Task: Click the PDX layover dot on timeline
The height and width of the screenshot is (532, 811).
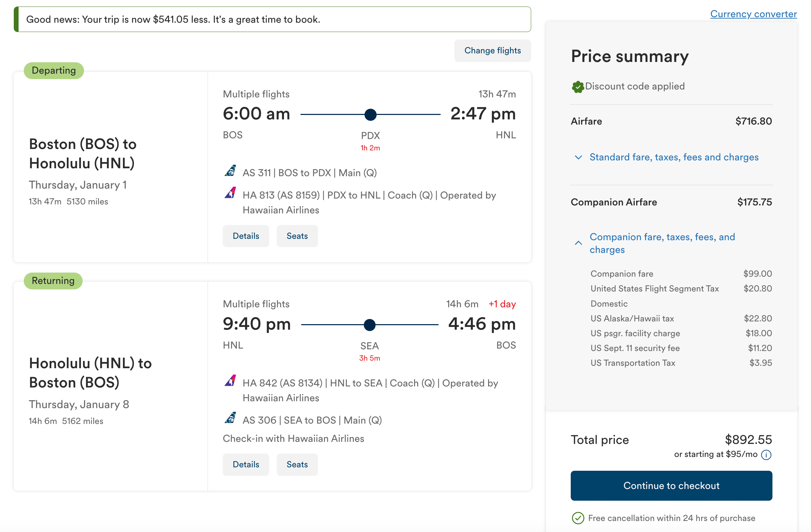Action: 370,115
